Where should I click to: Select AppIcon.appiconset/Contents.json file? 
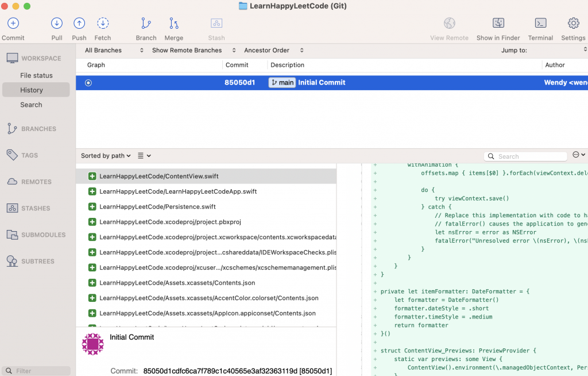pyautogui.click(x=206, y=313)
